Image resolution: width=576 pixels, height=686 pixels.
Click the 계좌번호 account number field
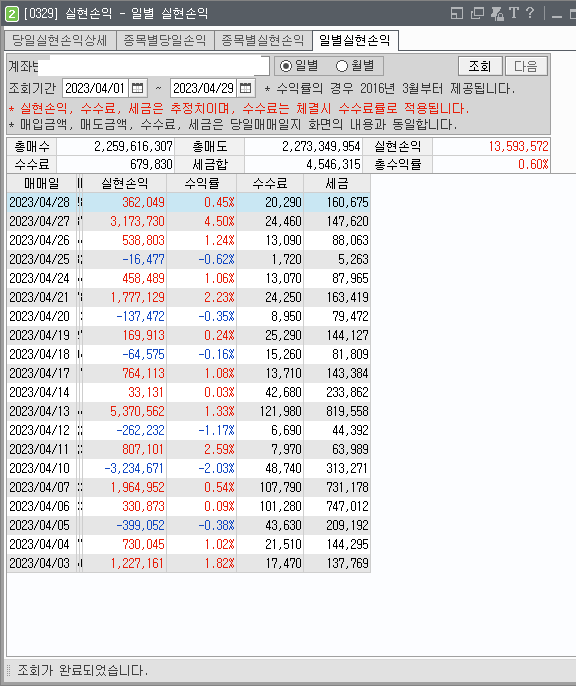click(x=154, y=66)
